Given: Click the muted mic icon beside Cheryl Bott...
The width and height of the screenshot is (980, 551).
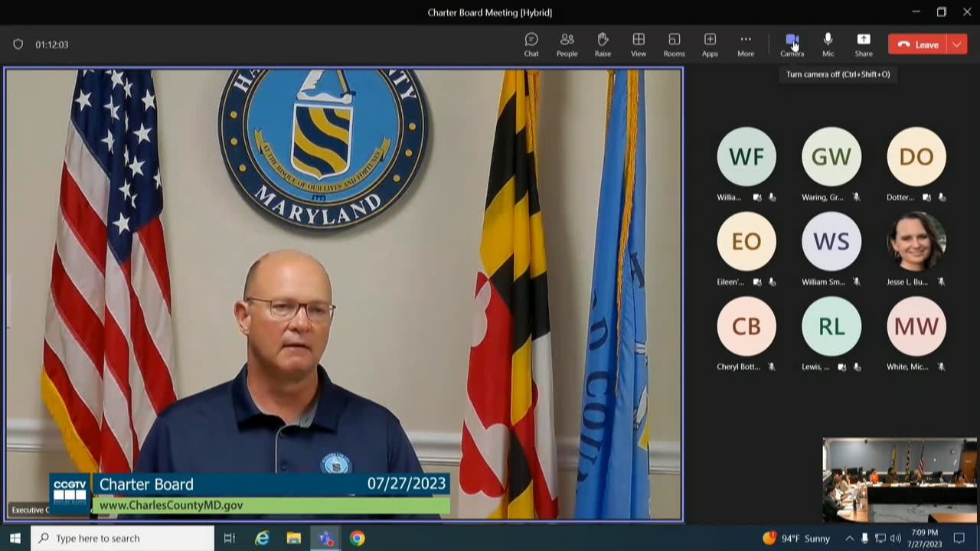Looking at the screenshot, I should (772, 367).
